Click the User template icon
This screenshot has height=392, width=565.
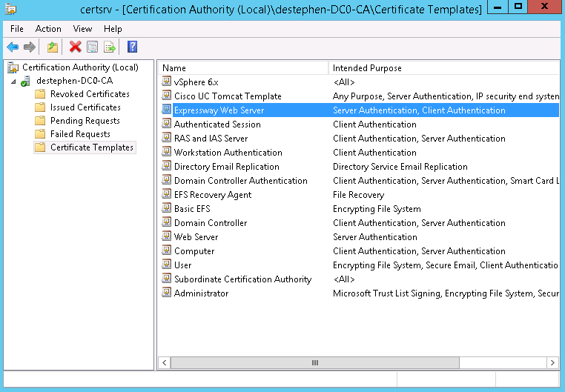tap(166, 265)
